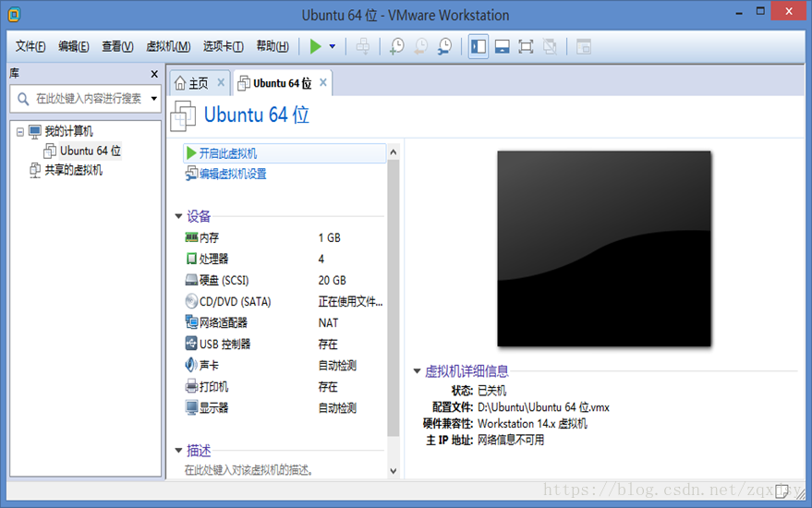Close the Ubuntu 64 位 tab
812x508 pixels.
click(323, 82)
